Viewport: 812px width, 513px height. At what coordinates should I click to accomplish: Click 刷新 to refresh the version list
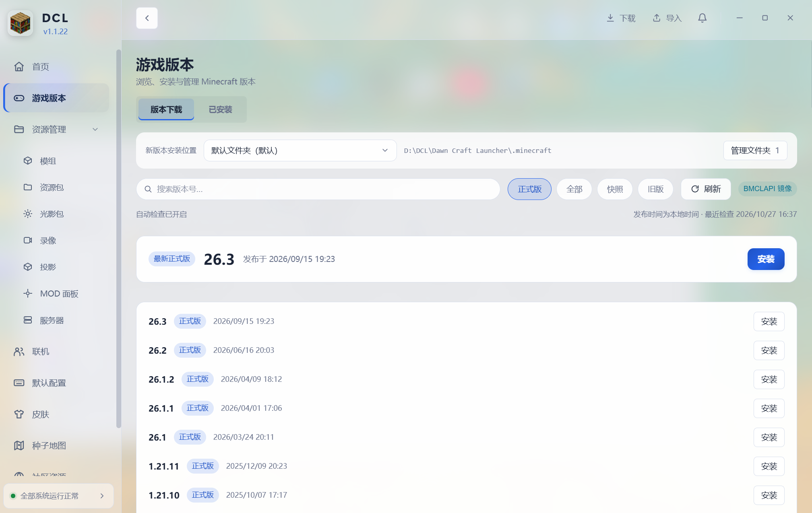(706, 189)
